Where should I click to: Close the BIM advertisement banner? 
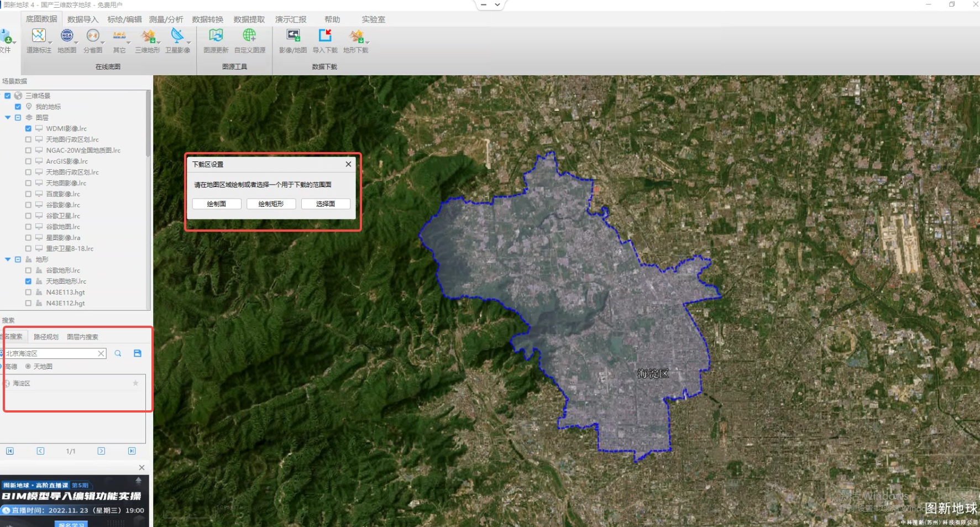tap(142, 467)
